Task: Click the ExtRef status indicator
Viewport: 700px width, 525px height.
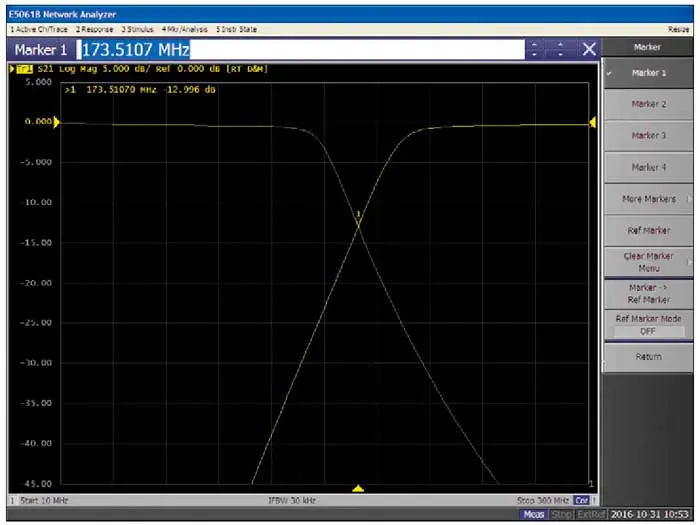Action: pos(591,514)
